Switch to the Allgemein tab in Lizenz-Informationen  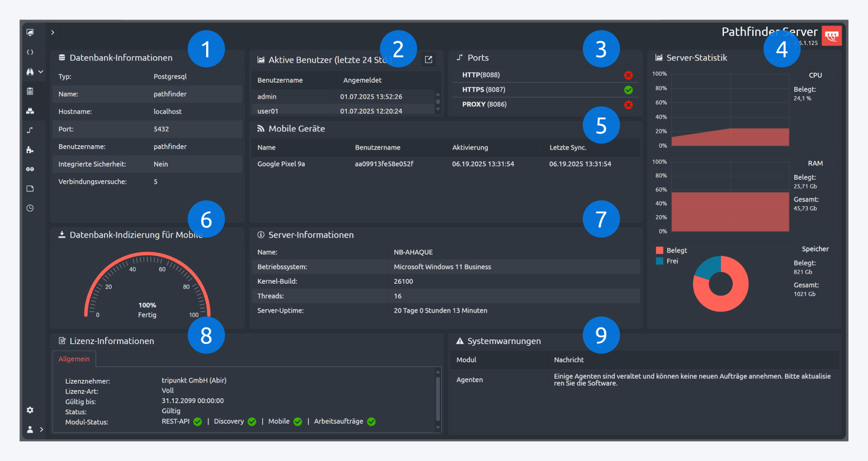(74, 359)
